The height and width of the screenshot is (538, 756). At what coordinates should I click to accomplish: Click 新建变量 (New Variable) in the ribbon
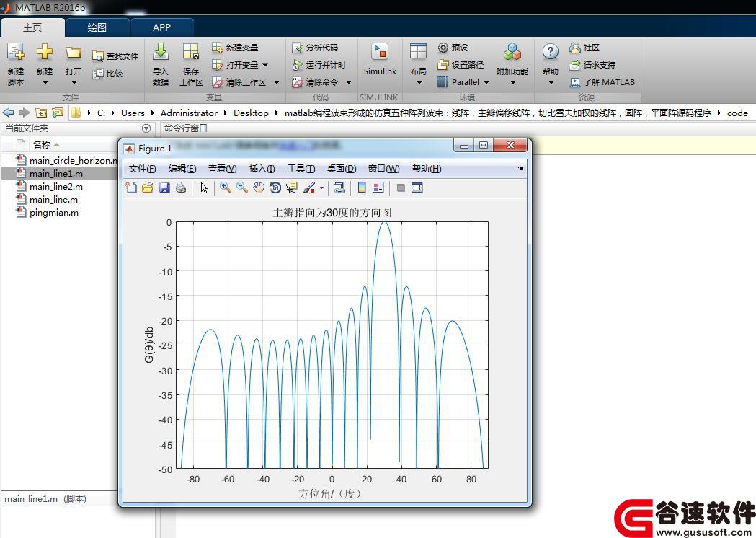point(235,48)
